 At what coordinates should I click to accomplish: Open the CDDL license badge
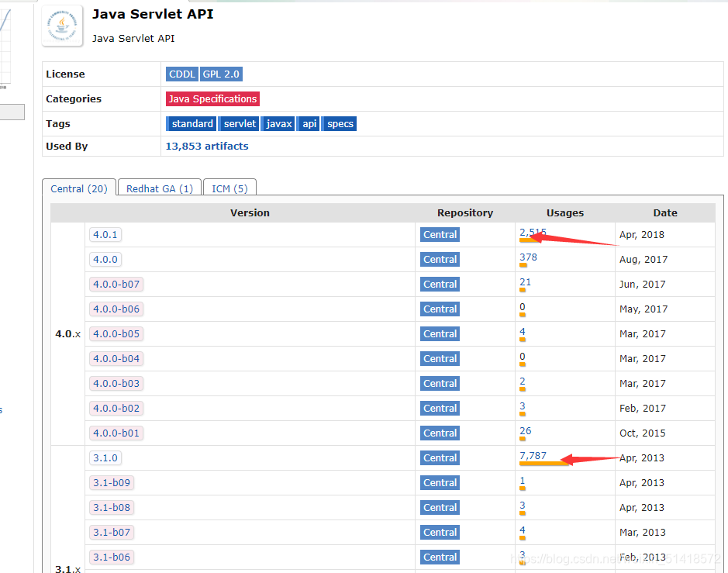(182, 74)
